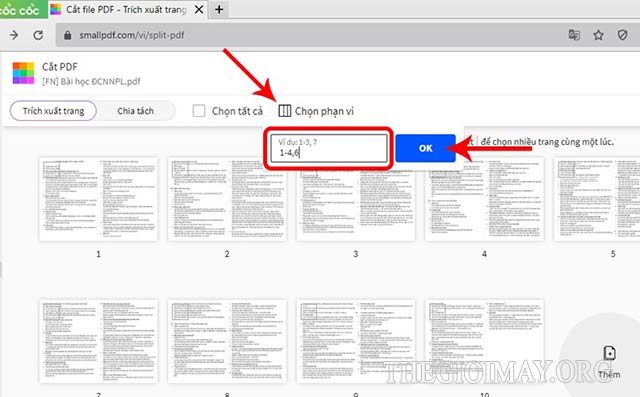Select page 1 thumbnail

98,199
